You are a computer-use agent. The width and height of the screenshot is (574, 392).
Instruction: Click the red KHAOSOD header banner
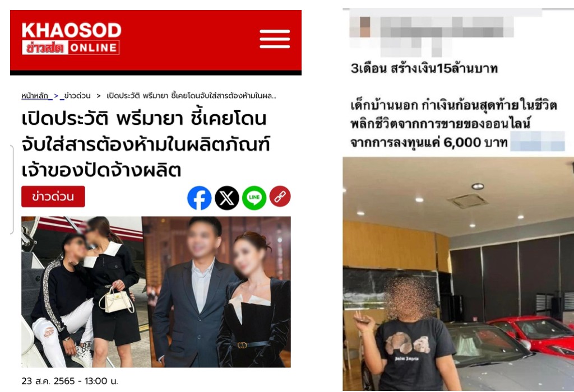tap(156, 42)
